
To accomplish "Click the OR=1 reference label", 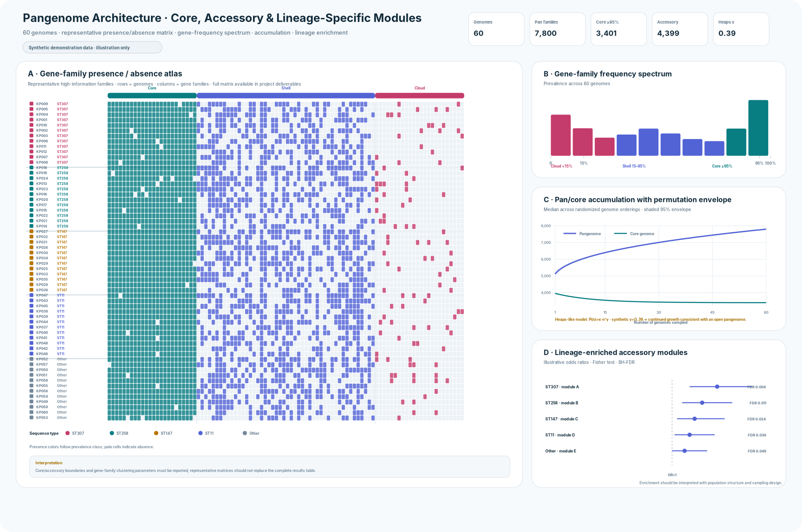I will point(672,475).
